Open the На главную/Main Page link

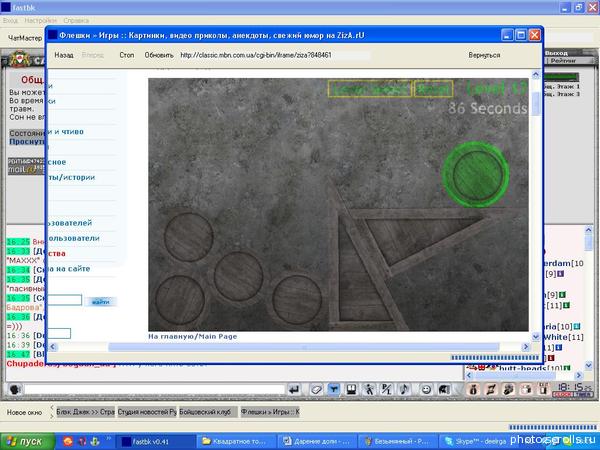[192, 336]
